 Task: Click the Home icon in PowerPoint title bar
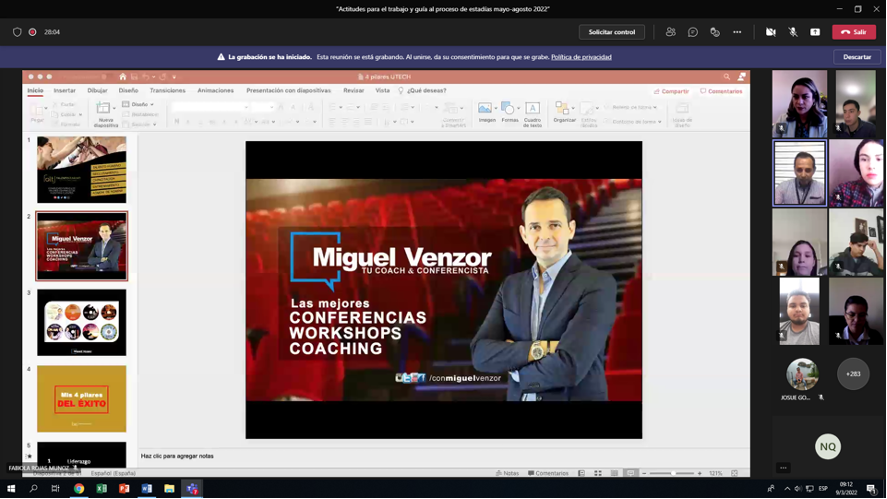pos(122,76)
